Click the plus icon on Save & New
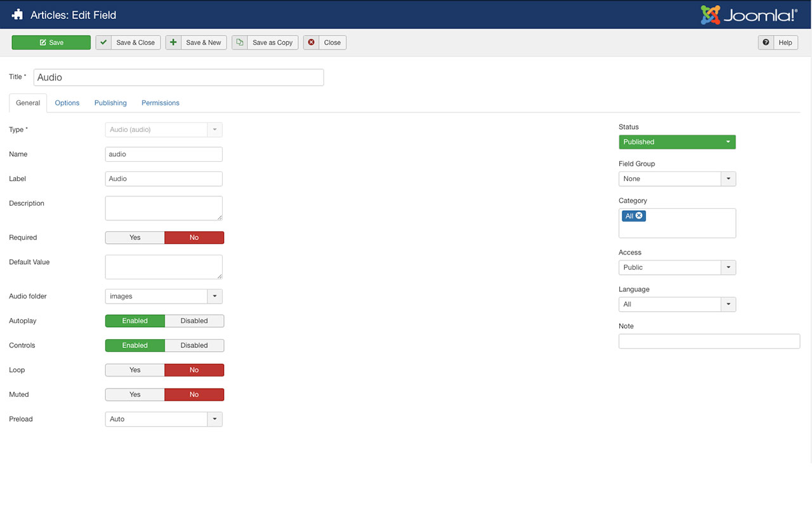812x508 pixels. coord(173,43)
